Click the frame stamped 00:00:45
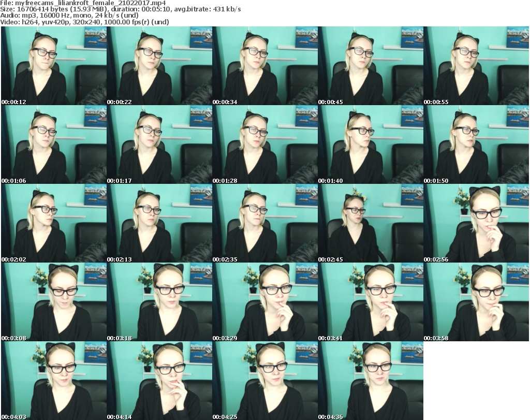The height and width of the screenshot is (420, 530). coord(371,66)
